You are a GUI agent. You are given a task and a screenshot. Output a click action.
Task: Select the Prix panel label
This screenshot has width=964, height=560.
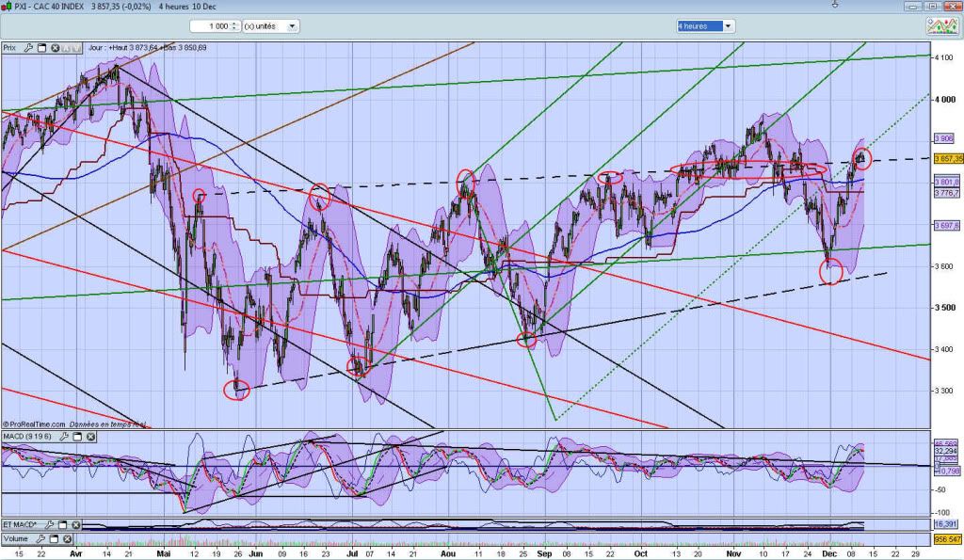tap(10, 47)
